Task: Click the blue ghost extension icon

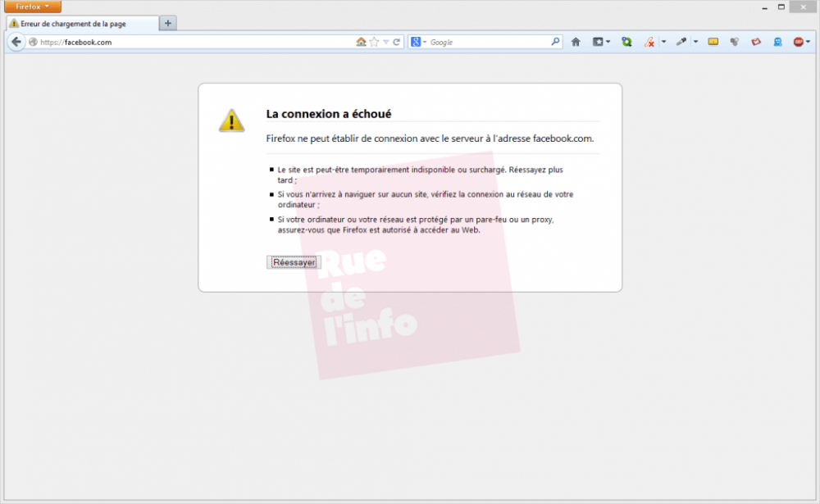Action: tap(777, 42)
